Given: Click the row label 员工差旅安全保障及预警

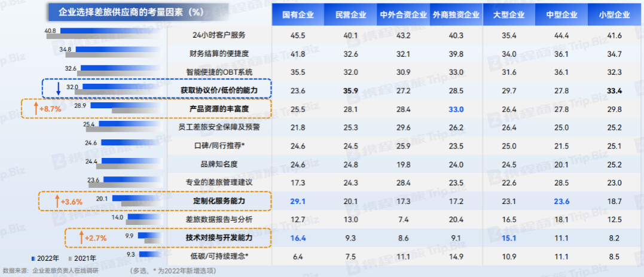Looking at the screenshot, I should (219, 127).
